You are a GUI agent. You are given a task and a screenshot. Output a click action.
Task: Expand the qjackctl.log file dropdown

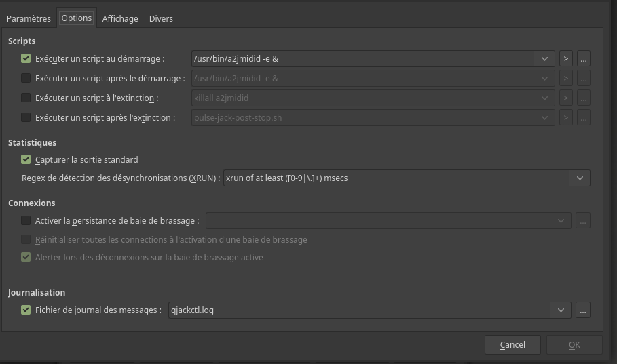point(561,310)
